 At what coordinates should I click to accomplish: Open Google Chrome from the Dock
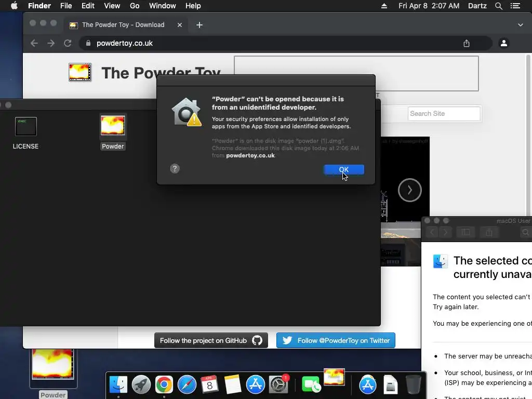coord(164,385)
